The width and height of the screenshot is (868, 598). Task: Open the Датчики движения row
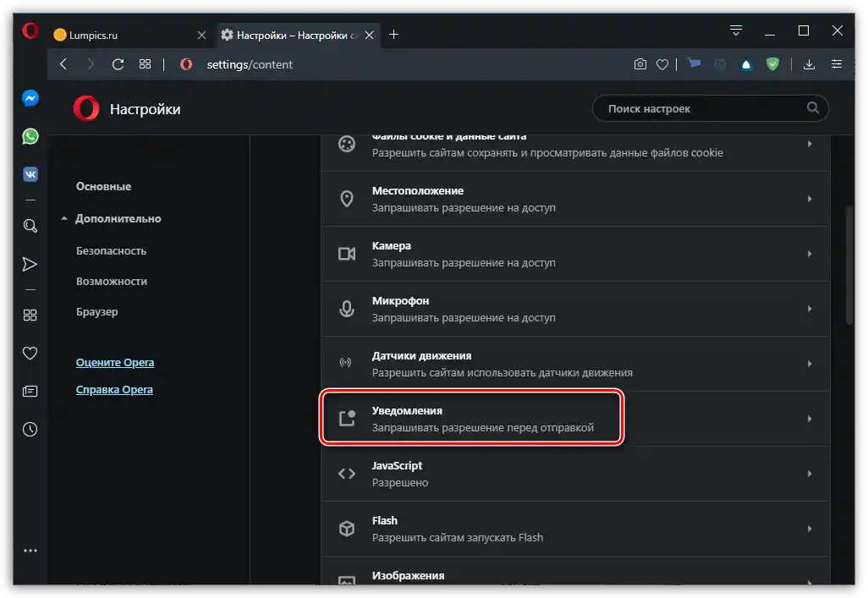point(575,364)
